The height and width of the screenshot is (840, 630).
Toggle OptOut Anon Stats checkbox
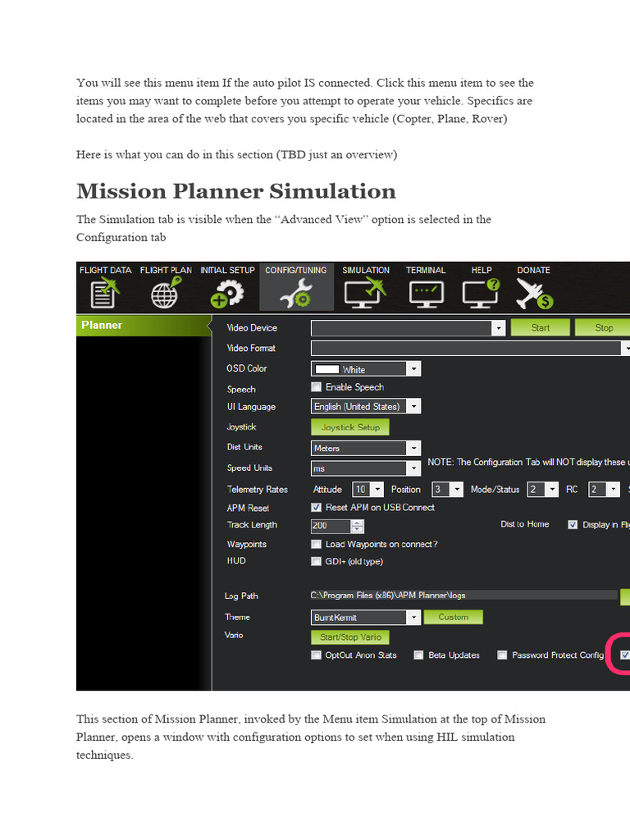[317, 655]
